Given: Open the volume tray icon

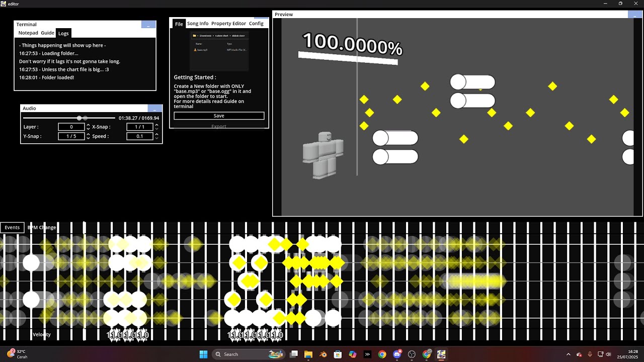Looking at the screenshot, I should [609, 354].
